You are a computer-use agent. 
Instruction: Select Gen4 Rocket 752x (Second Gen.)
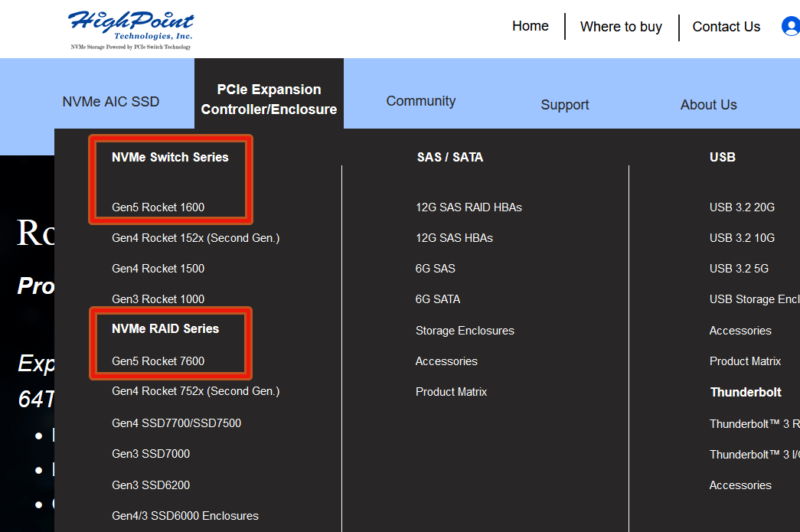pyautogui.click(x=195, y=391)
